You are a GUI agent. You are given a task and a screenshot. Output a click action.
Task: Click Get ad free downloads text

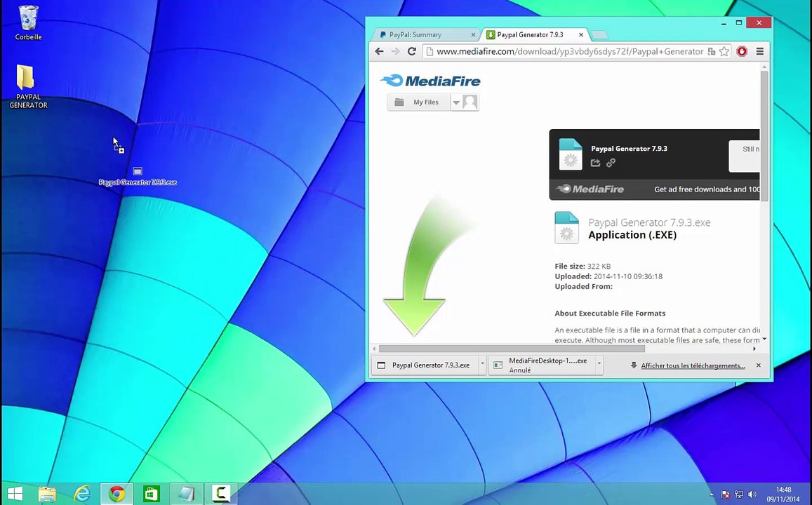706,189
